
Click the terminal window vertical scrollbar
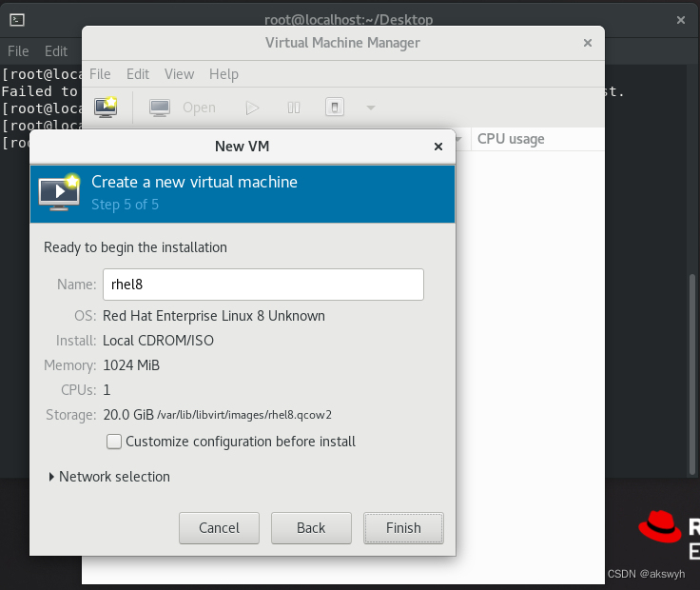click(x=692, y=374)
